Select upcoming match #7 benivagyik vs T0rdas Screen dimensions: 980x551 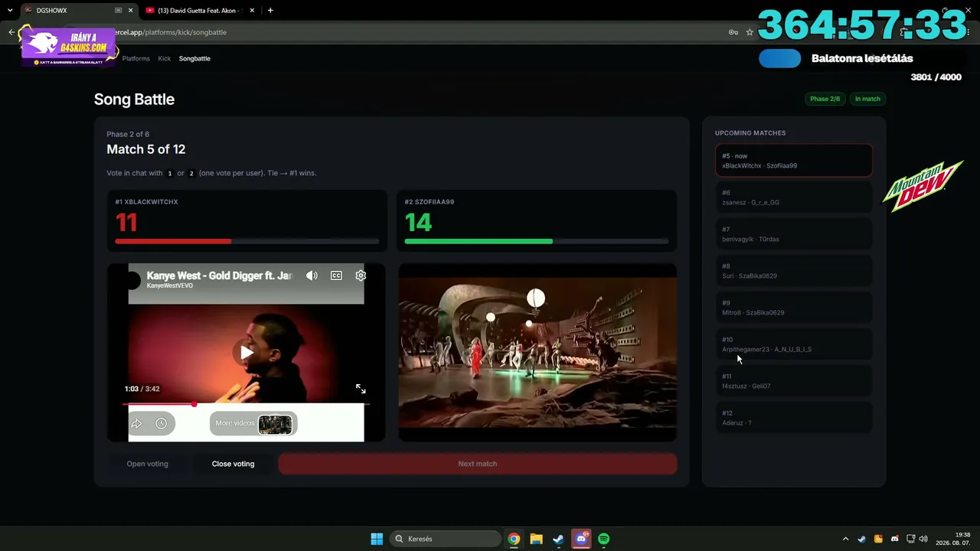tap(794, 234)
